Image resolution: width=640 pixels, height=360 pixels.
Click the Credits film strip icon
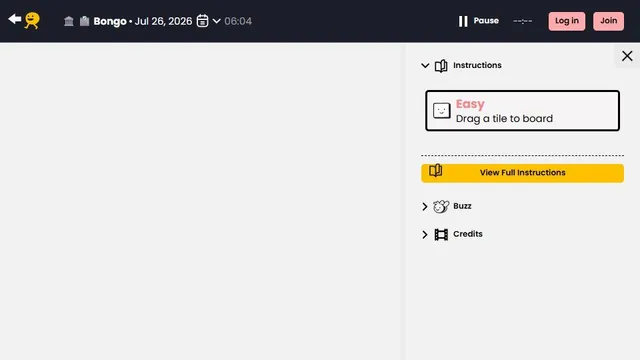point(441,235)
